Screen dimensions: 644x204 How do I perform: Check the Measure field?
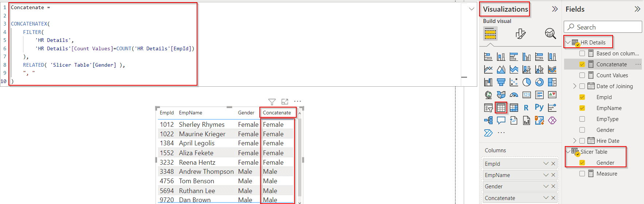click(x=582, y=173)
